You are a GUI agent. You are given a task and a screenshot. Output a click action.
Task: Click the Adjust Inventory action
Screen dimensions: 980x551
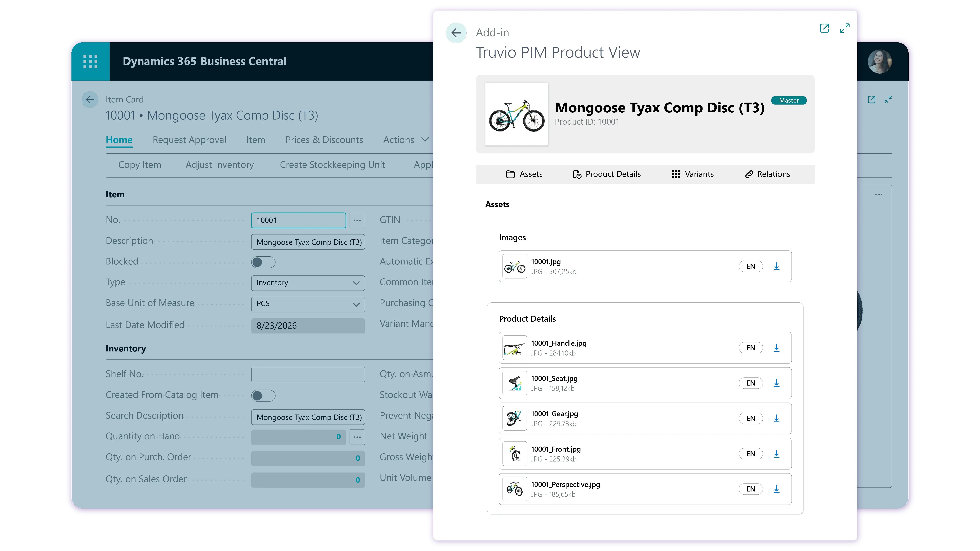coord(219,165)
